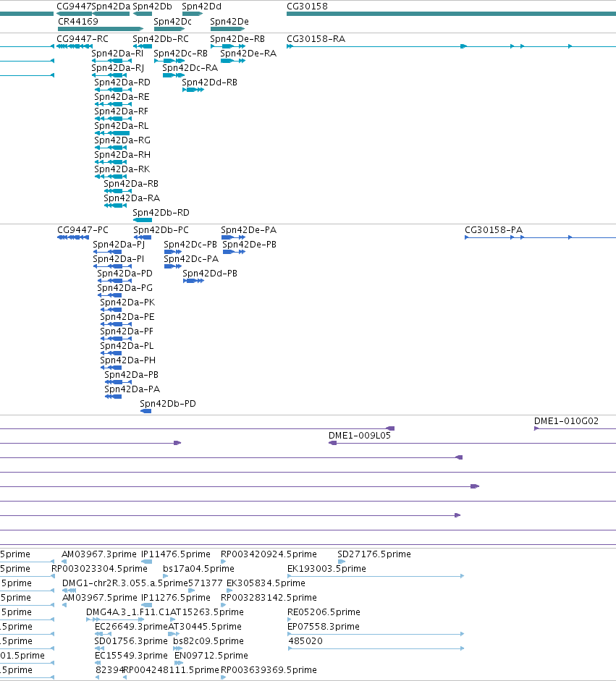Click transcript Spn42Db-RD
The width and height of the screenshot is (616, 681).
tap(161, 212)
